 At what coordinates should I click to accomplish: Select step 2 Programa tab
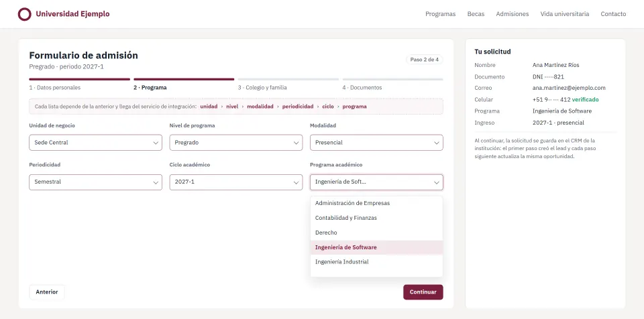150,87
